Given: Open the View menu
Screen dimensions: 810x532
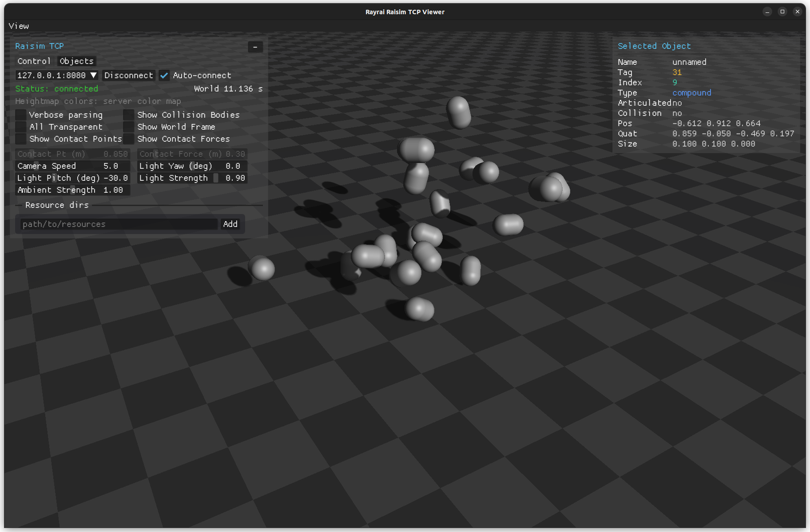Looking at the screenshot, I should tap(19, 26).
